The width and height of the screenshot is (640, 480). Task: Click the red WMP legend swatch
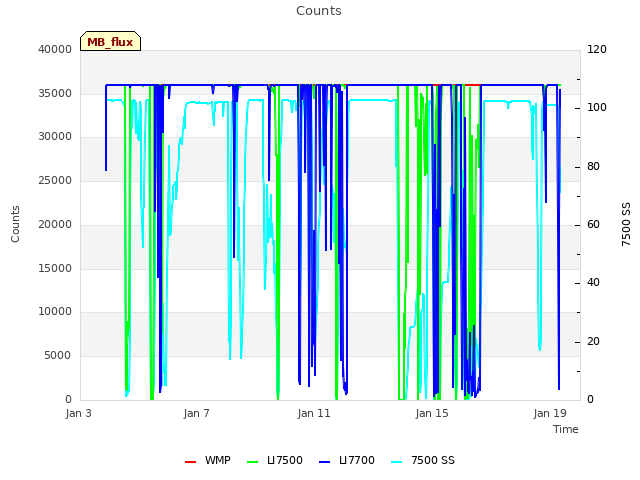click(x=190, y=462)
